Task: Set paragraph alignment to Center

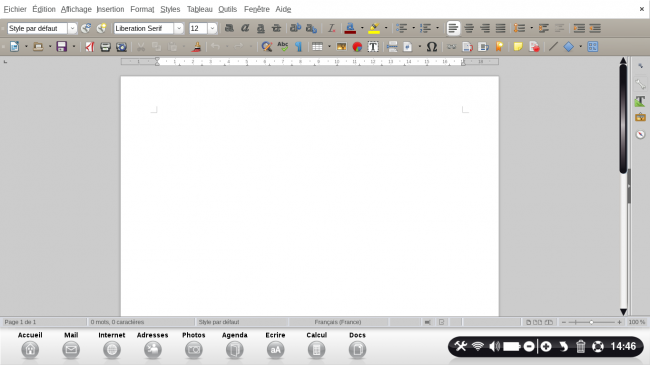Action: [x=469, y=28]
